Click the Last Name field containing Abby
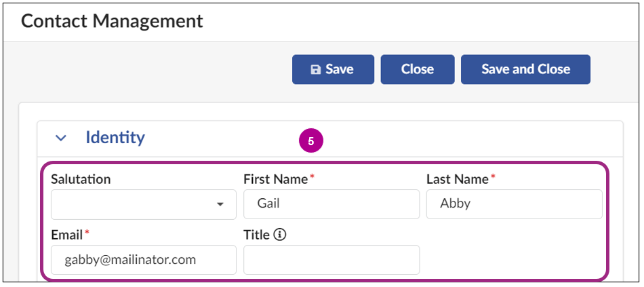The image size is (644, 287). (x=514, y=204)
